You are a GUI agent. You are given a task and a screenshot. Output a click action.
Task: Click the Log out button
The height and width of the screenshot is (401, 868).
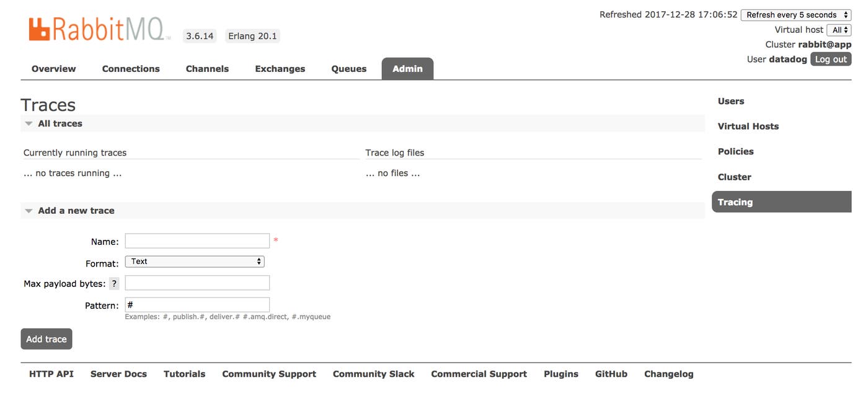pyautogui.click(x=831, y=59)
